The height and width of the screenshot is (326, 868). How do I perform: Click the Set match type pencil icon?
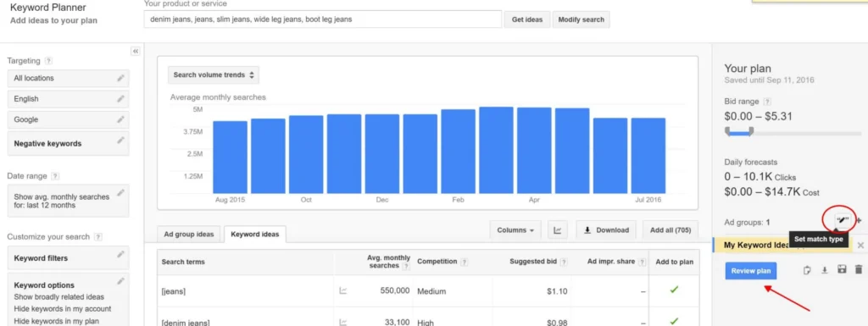click(x=842, y=220)
